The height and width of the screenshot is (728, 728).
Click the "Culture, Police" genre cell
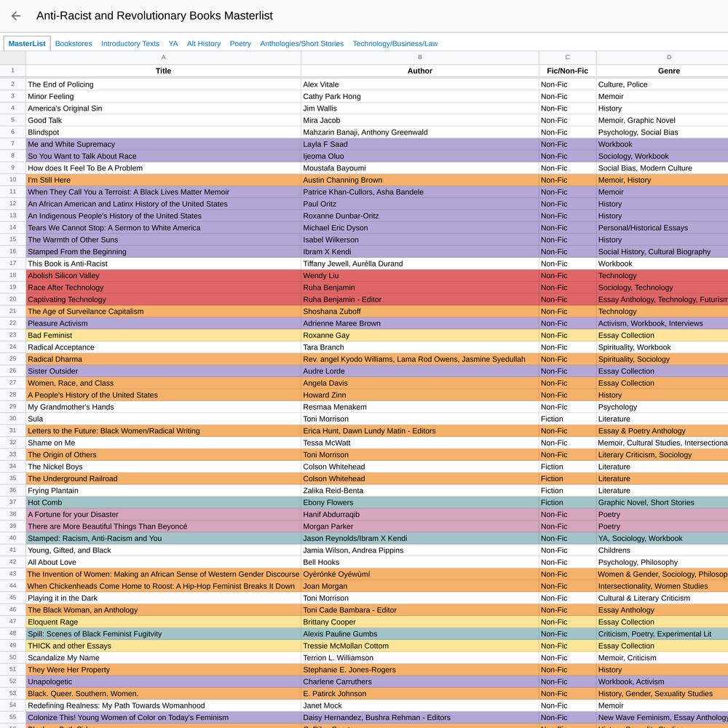pos(662,84)
